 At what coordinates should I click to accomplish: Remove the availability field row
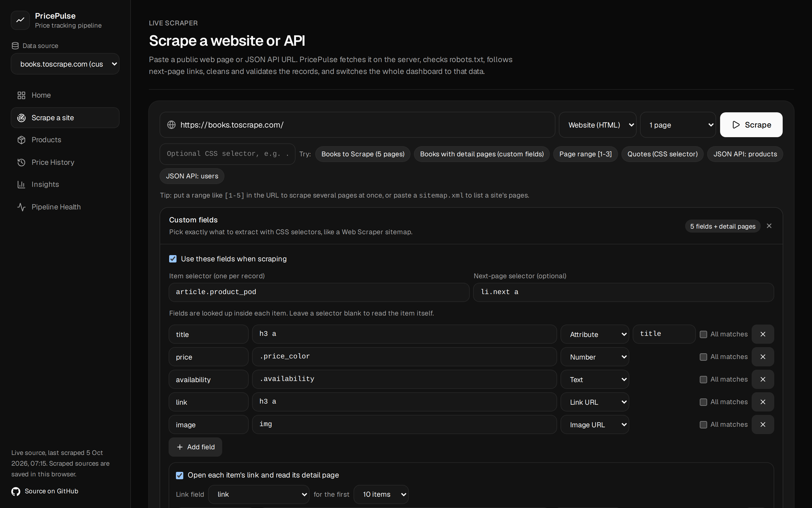763,379
